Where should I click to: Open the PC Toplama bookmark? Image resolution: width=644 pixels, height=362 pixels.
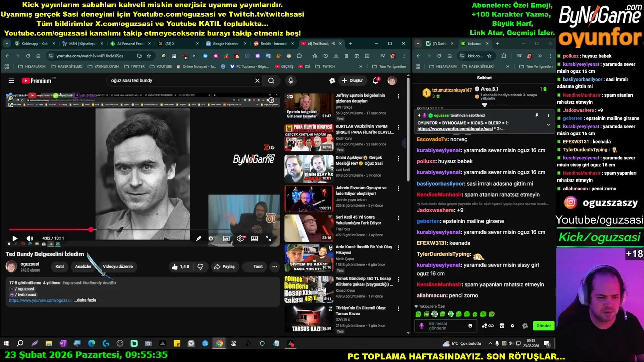250,66
